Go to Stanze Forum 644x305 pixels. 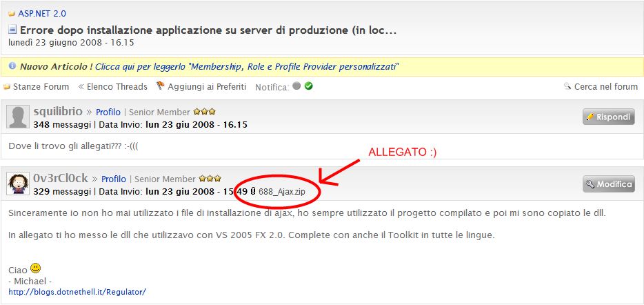(x=41, y=87)
